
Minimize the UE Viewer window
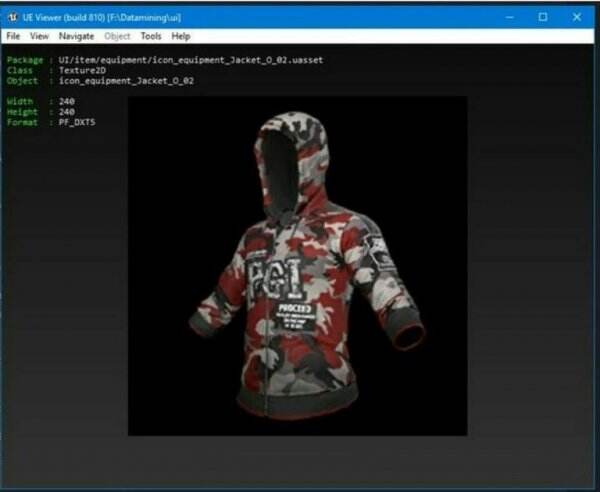(509, 17)
